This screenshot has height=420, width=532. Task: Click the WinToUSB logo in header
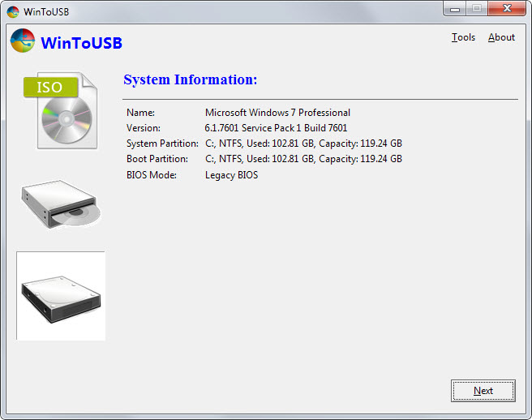tap(23, 41)
